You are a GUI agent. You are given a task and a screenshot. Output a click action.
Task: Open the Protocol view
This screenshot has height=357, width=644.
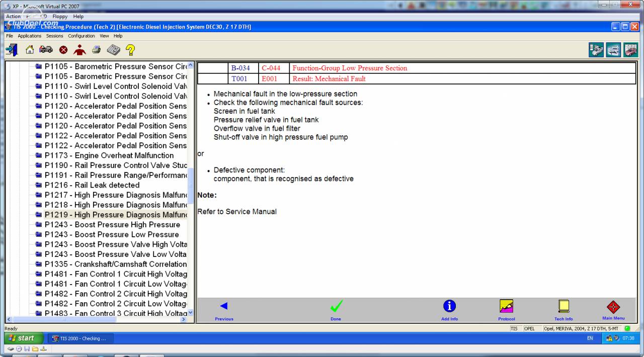pyautogui.click(x=507, y=310)
